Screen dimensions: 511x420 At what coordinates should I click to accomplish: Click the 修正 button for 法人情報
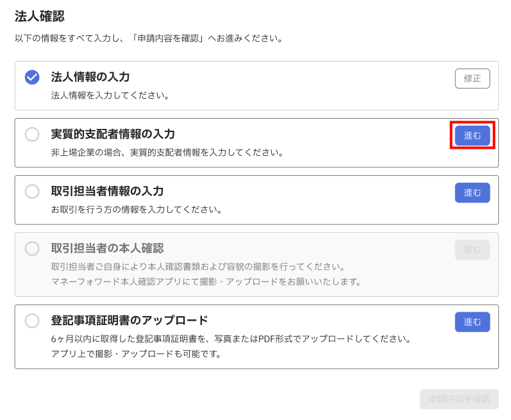(x=473, y=78)
